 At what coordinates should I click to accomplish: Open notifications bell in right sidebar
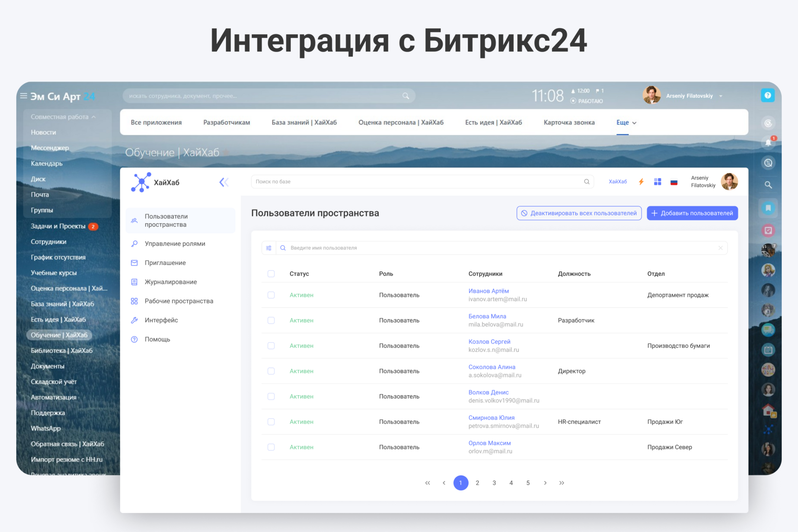click(768, 142)
